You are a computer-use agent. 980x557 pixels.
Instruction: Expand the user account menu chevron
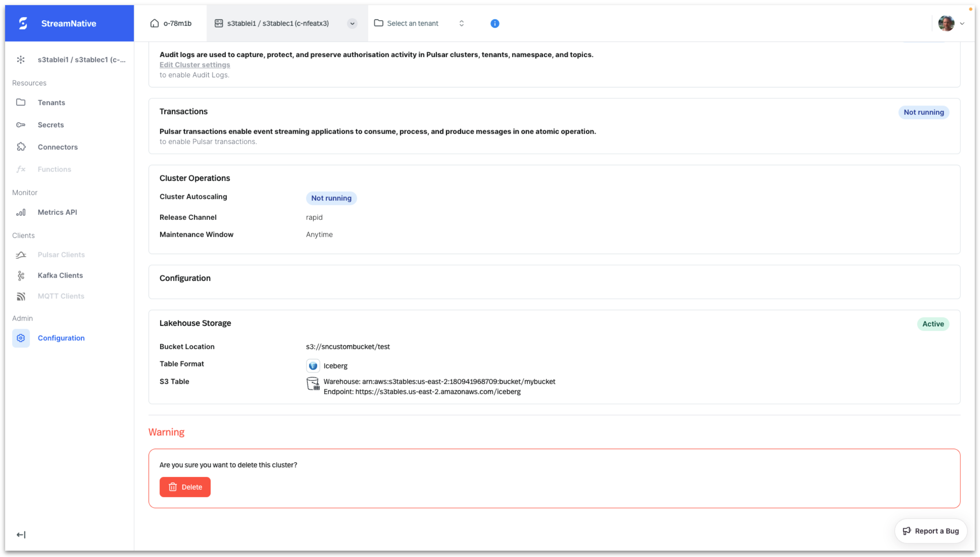(963, 23)
